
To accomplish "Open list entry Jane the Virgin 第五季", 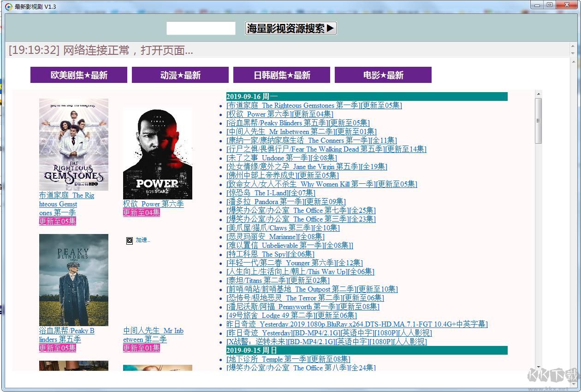I will pyautogui.click(x=307, y=167).
